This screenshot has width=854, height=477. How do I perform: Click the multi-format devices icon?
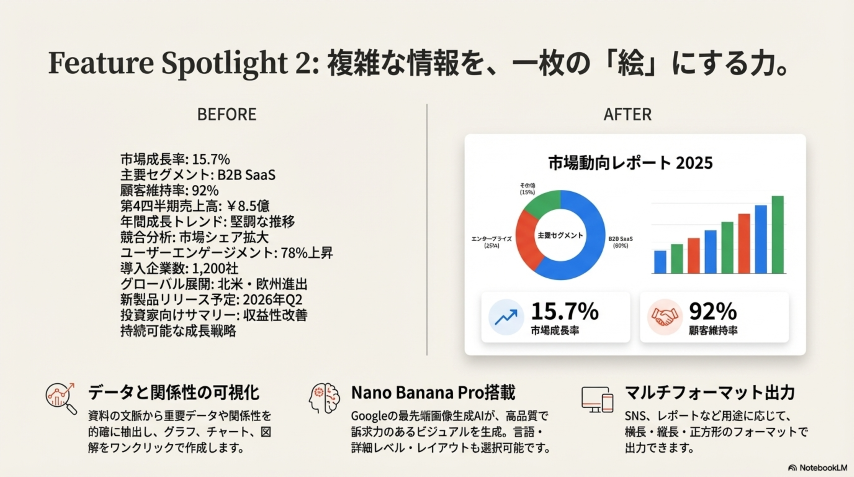(596, 399)
